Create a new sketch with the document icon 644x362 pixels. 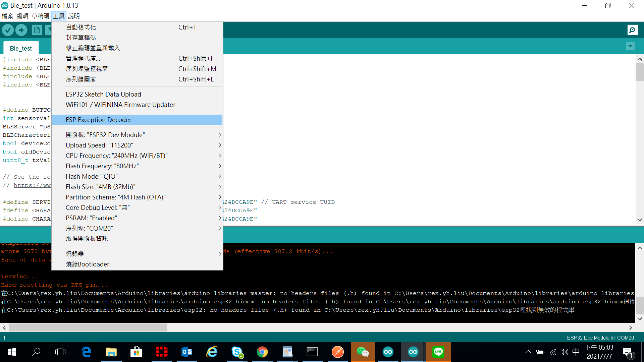click(37, 30)
